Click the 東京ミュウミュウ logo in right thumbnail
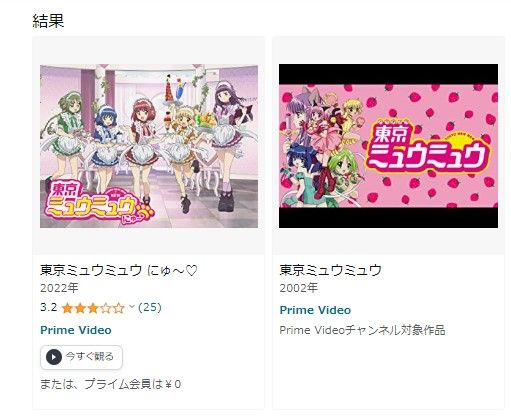The width and height of the screenshot is (511, 417). click(428, 147)
